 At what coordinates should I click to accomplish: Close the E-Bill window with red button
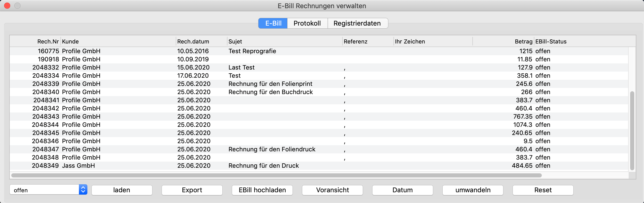[x=7, y=6]
